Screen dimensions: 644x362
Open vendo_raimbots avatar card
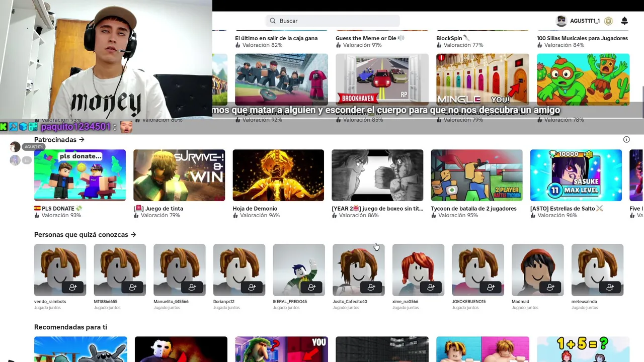60,270
